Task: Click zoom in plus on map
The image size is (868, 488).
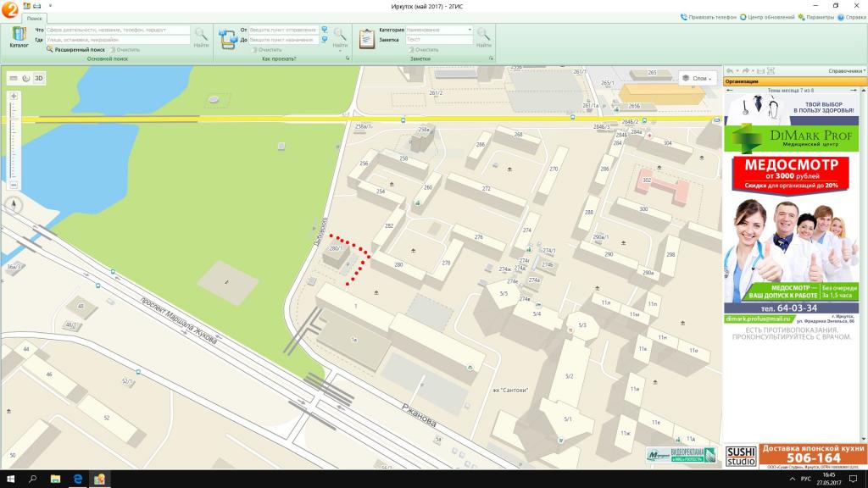Action: [x=14, y=96]
